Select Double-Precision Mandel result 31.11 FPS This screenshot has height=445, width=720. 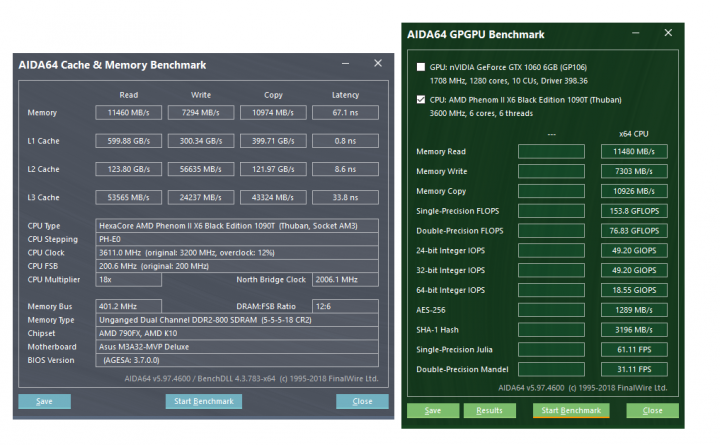click(634, 369)
